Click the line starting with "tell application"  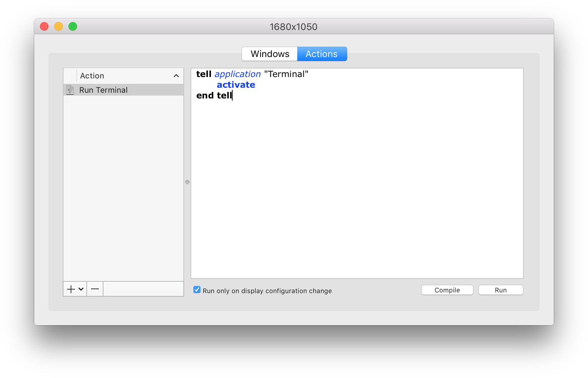click(x=252, y=74)
